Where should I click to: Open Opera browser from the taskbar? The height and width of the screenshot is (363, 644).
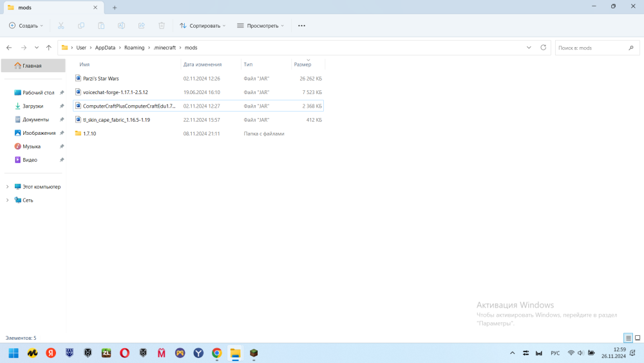coord(124,353)
